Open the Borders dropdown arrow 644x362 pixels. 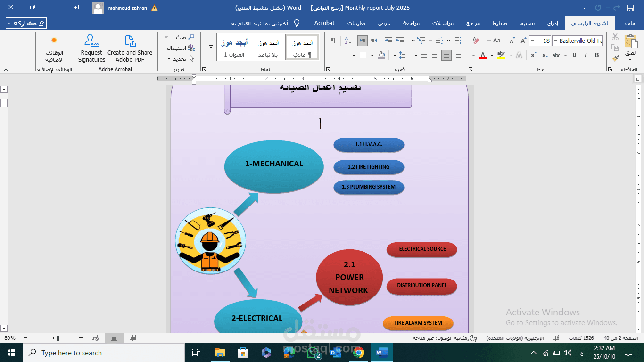[x=354, y=55]
